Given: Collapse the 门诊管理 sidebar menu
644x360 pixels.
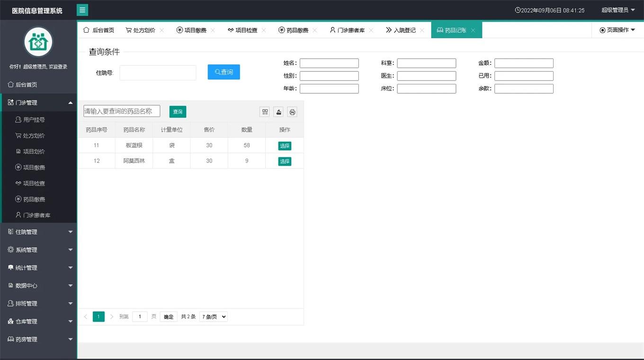Looking at the screenshot, I should (x=38, y=102).
